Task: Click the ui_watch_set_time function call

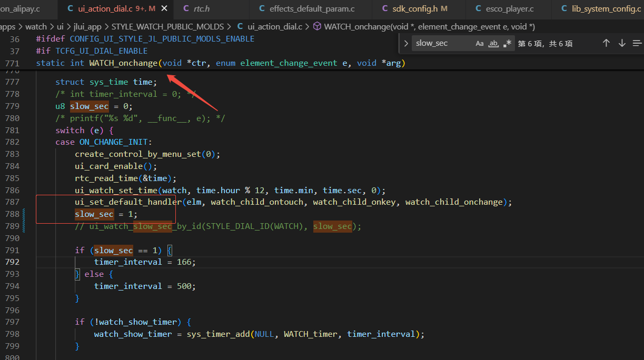Action: click(116, 191)
